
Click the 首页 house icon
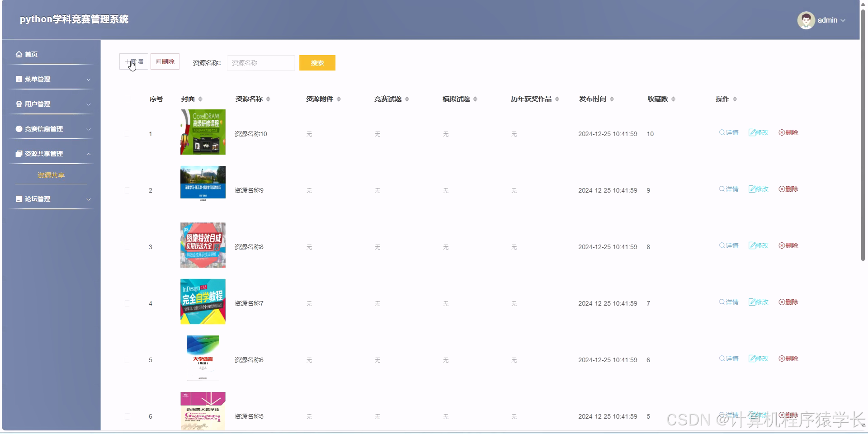19,54
